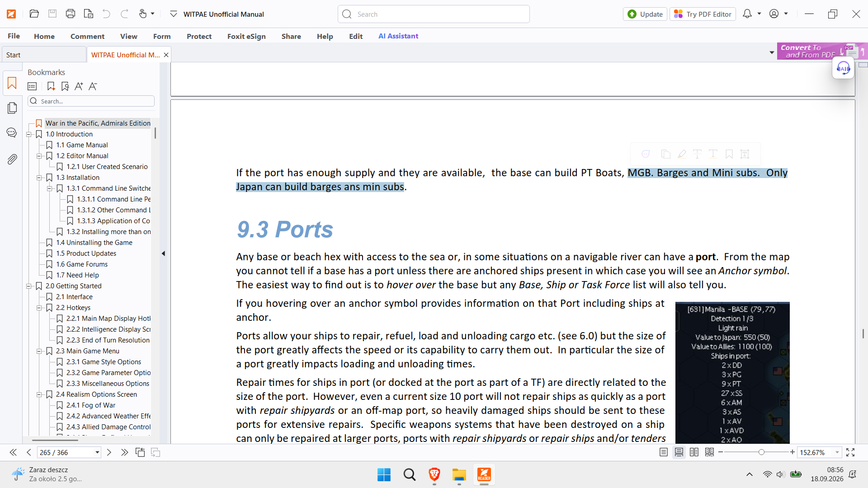Zoom in with the plus button
The width and height of the screenshot is (868, 488).
point(793,452)
